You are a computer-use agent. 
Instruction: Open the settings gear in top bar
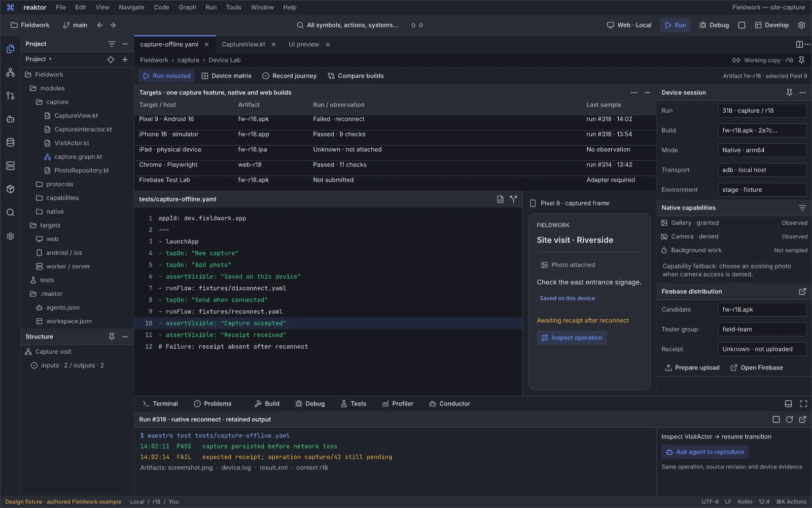[801, 25]
